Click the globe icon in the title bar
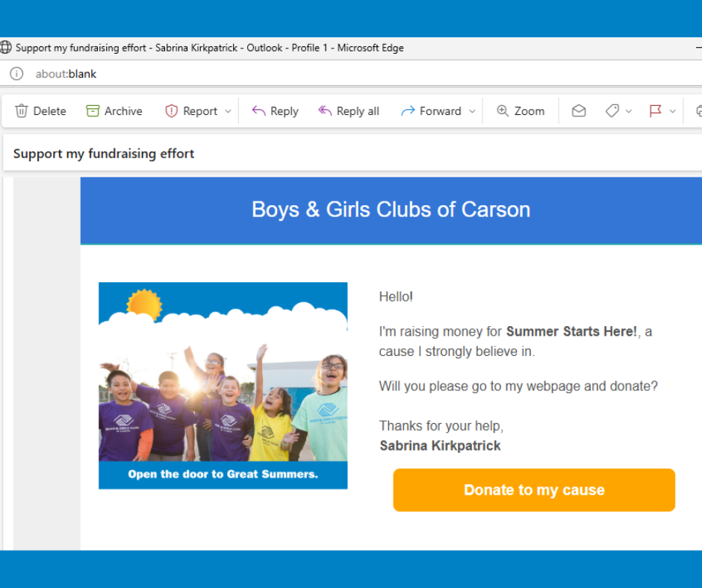The height and width of the screenshot is (588, 702). click(5, 48)
